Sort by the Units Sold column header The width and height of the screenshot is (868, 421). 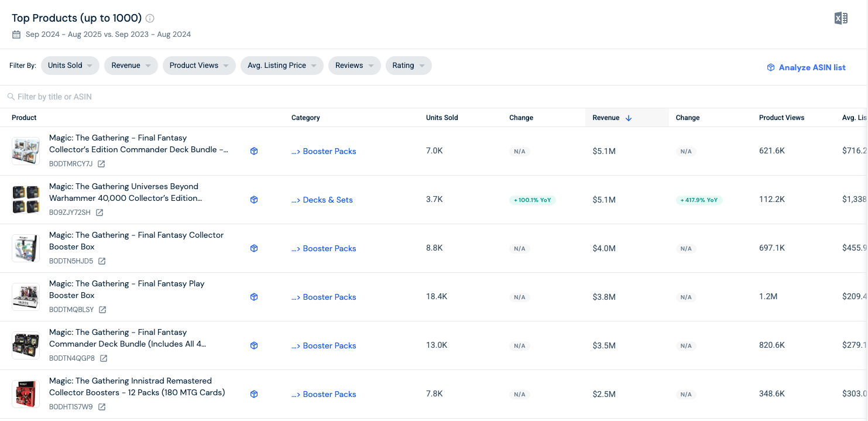442,118
